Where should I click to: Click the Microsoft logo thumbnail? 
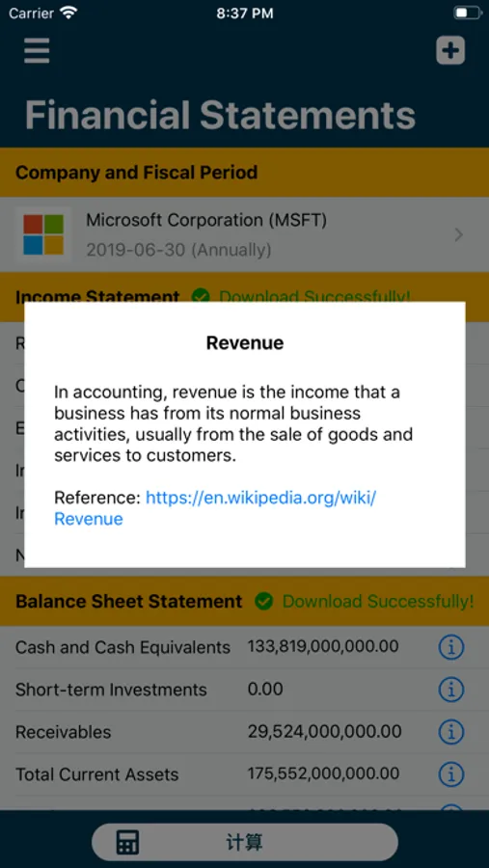(43, 234)
